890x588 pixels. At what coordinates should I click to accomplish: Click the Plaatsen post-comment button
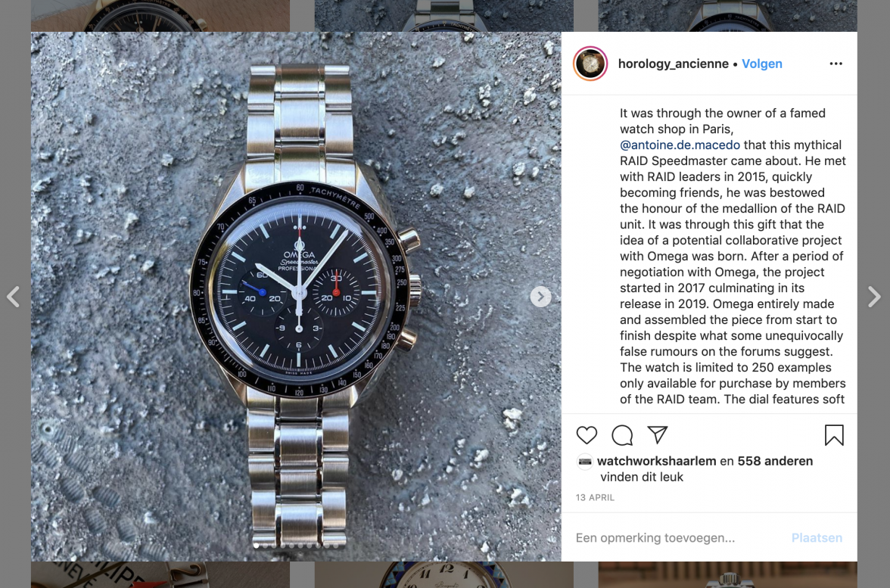[x=817, y=537]
